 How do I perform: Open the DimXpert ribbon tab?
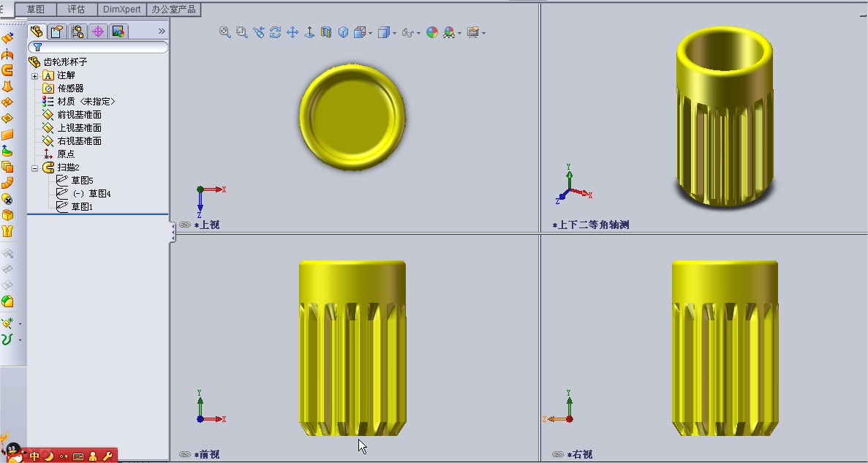click(121, 10)
